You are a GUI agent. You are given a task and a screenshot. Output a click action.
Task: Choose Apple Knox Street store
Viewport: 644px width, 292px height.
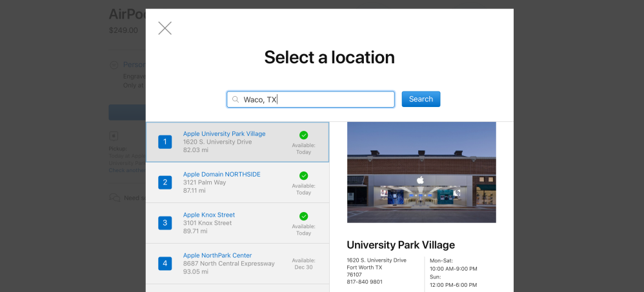click(x=208, y=215)
